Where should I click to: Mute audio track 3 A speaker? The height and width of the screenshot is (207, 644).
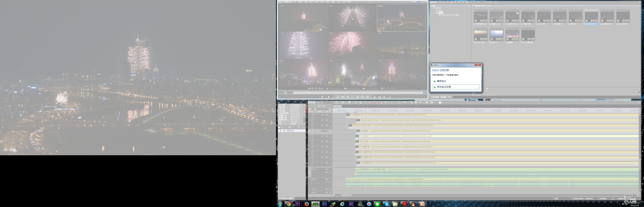point(326,189)
